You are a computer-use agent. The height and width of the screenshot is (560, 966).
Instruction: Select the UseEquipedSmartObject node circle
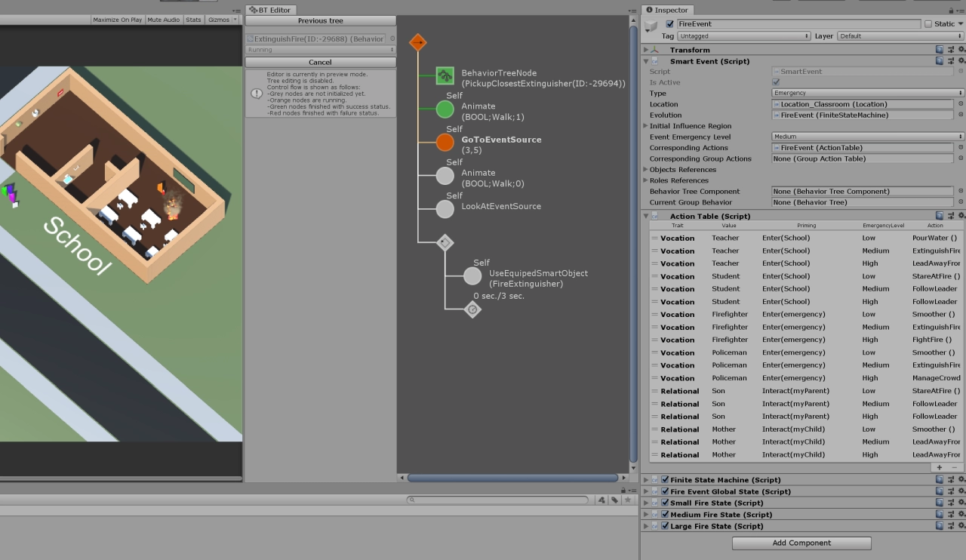coord(472,275)
